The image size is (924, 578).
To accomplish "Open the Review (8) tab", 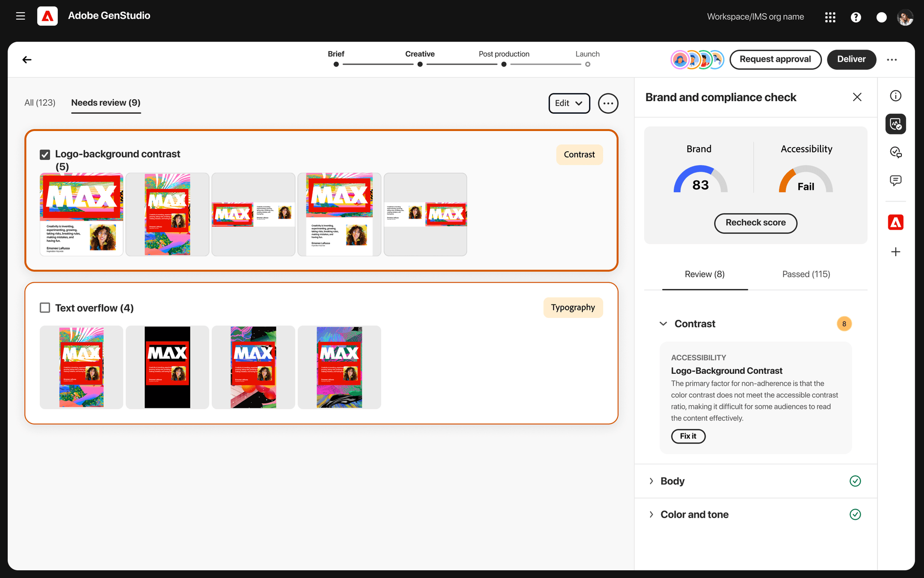I will (705, 274).
